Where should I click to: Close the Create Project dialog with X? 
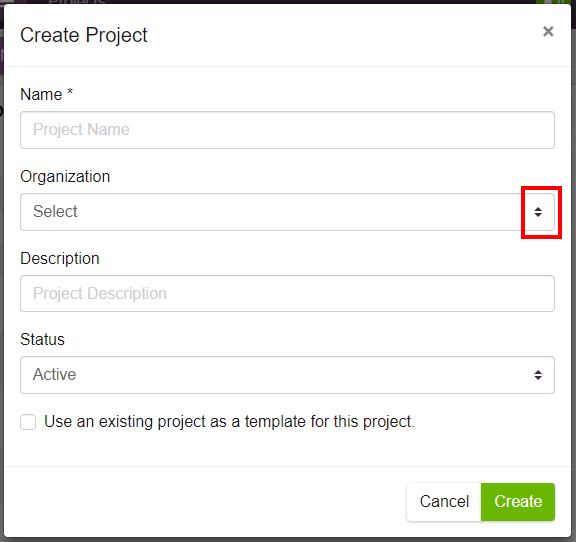pos(548,32)
